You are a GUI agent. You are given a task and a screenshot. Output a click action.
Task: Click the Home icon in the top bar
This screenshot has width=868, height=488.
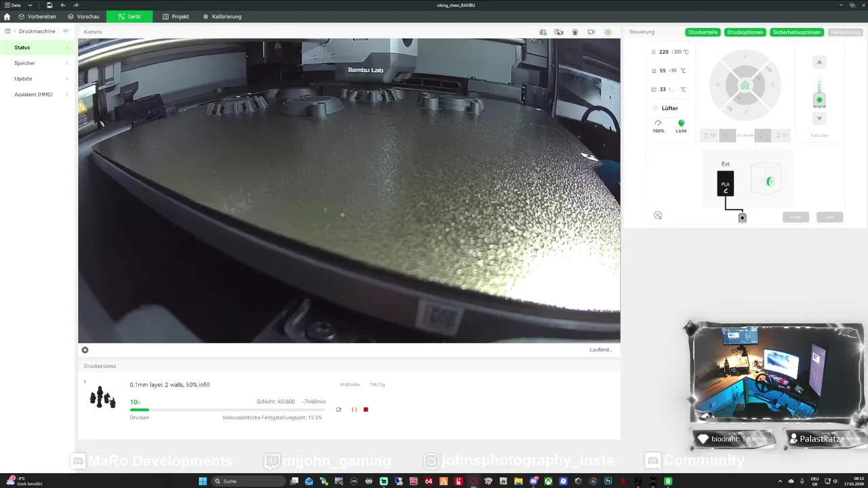point(7,16)
